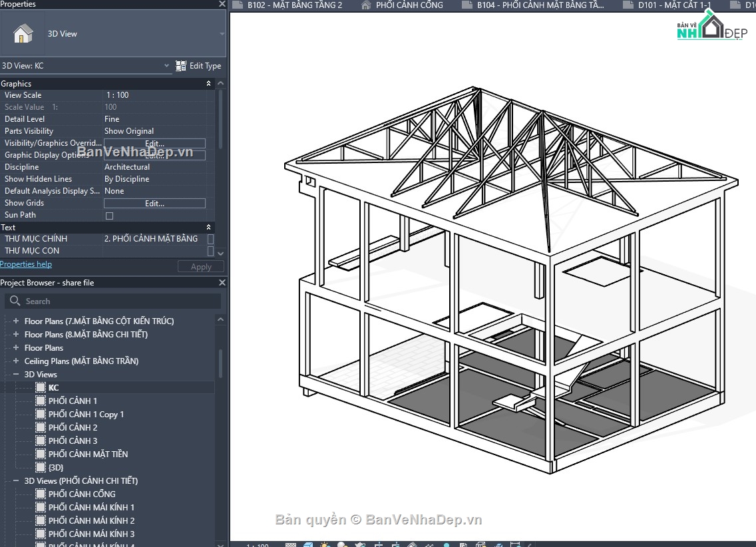This screenshot has width=756, height=547.
Task: Click the Project Browser search magnifier icon
Action: tap(15, 301)
